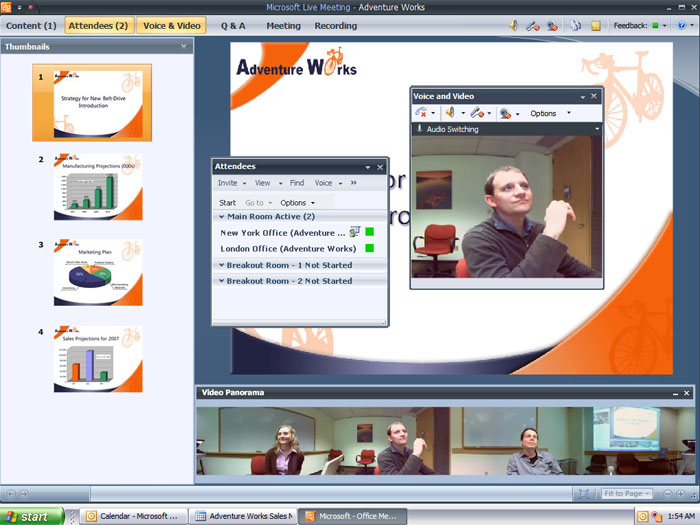Click the full screen icon near Fit to Page

point(583,494)
